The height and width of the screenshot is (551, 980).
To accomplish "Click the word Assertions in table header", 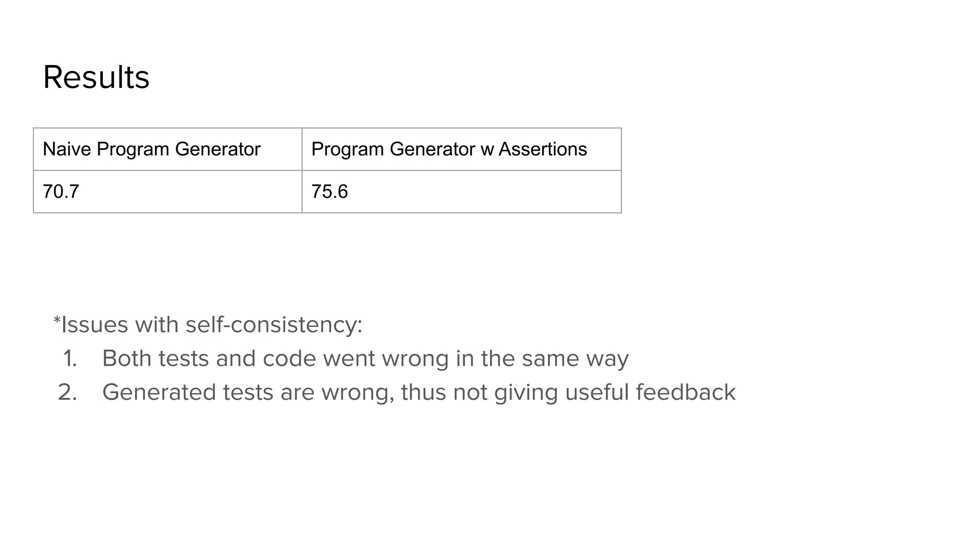I will [x=543, y=149].
